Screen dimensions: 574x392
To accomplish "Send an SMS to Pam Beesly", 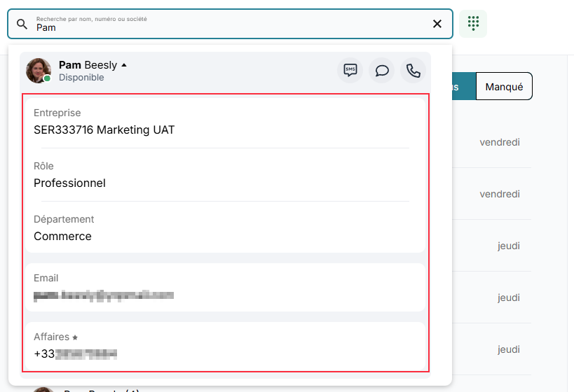I will (350, 71).
